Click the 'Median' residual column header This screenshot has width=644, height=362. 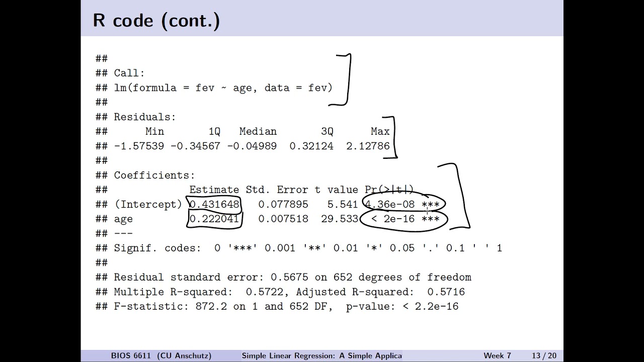[x=258, y=132]
